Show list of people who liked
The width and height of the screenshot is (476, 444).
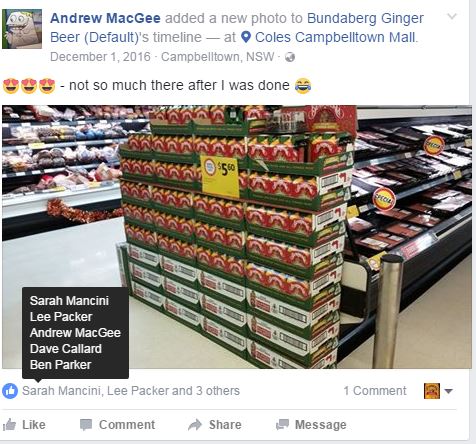click(131, 391)
